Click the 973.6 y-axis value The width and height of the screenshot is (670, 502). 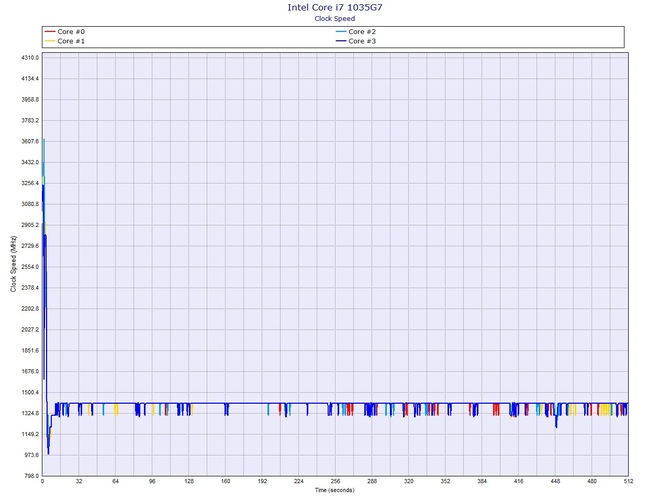click(31, 455)
